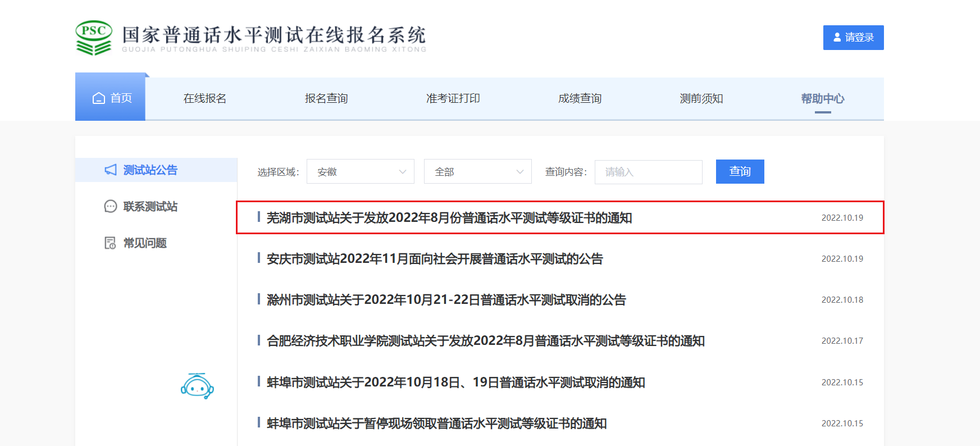Open 成绩查询 menu item

click(580, 98)
